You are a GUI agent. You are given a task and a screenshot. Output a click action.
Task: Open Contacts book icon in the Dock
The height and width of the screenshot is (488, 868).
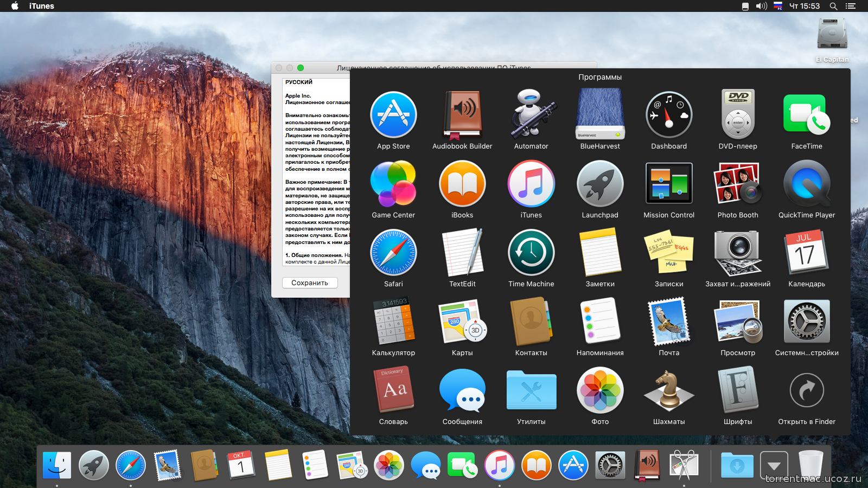point(205,465)
